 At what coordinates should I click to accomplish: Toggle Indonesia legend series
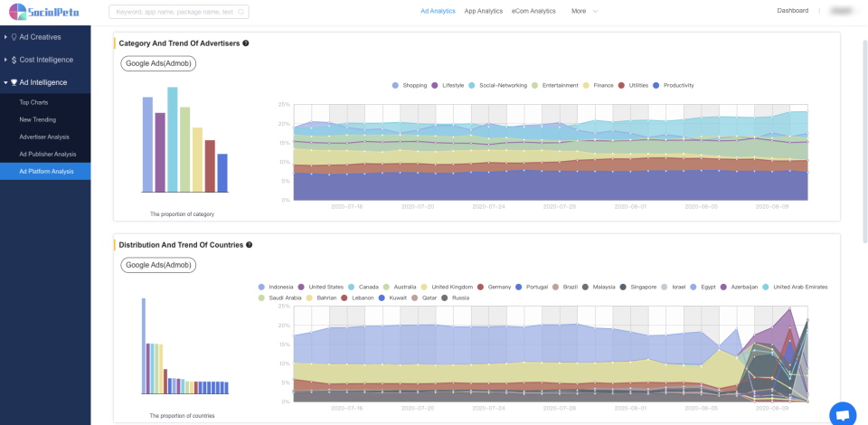[276, 287]
